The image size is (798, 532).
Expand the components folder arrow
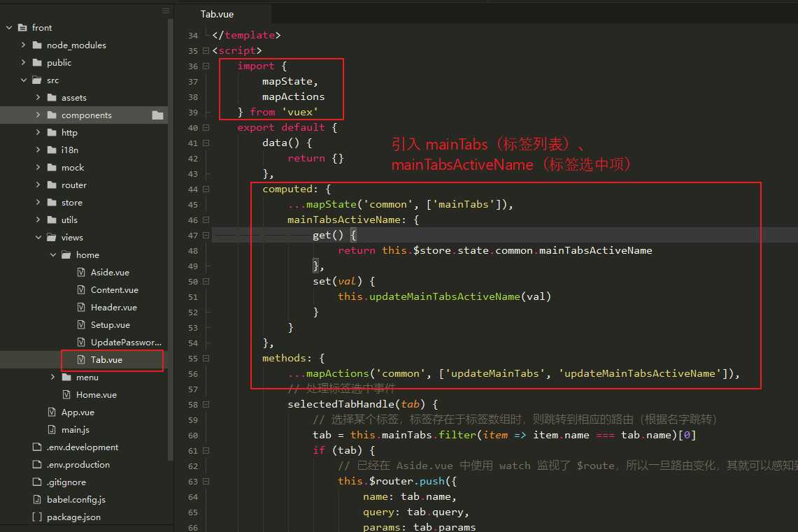click(x=38, y=115)
